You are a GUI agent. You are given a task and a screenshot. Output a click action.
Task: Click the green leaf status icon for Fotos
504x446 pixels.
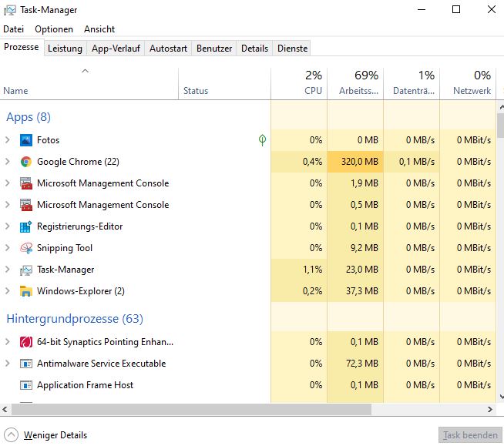click(x=262, y=140)
